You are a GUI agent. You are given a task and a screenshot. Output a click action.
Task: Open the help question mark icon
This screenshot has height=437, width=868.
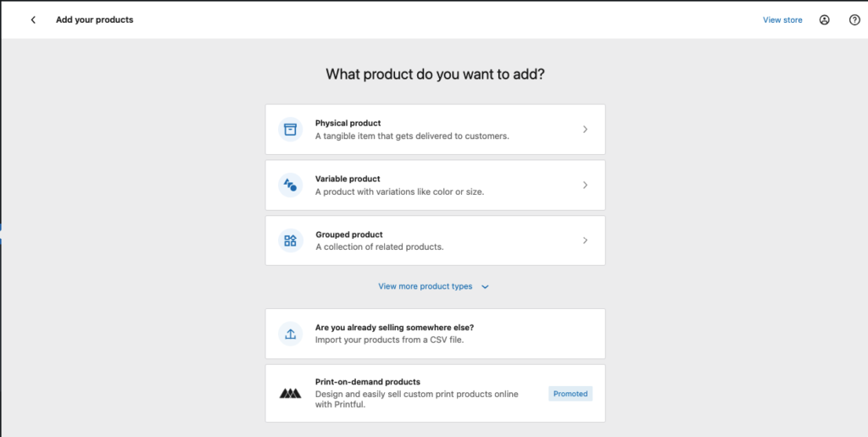(x=854, y=20)
